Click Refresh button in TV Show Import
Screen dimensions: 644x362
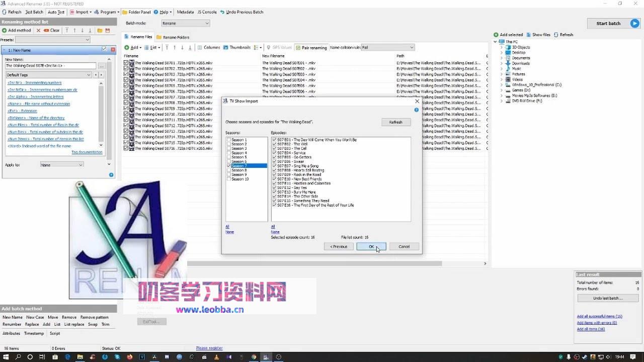pyautogui.click(x=396, y=122)
